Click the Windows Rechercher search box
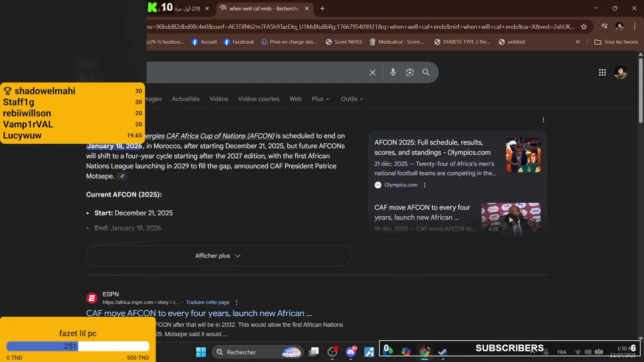644x362 pixels. click(x=258, y=352)
